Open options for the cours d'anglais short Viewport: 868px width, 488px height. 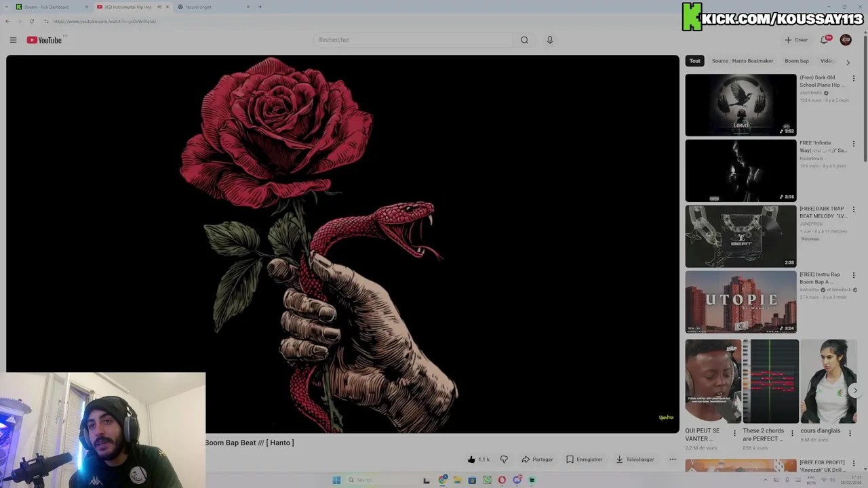[x=850, y=433]
